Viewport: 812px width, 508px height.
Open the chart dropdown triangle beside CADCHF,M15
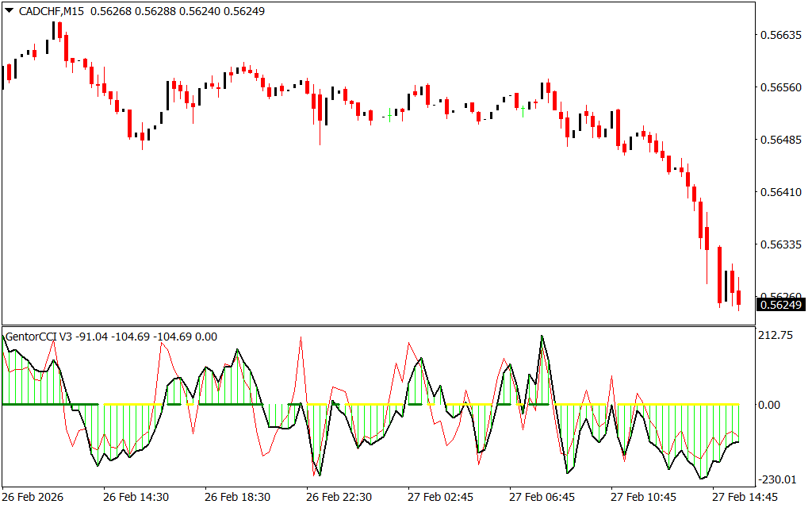coord(9,10)
